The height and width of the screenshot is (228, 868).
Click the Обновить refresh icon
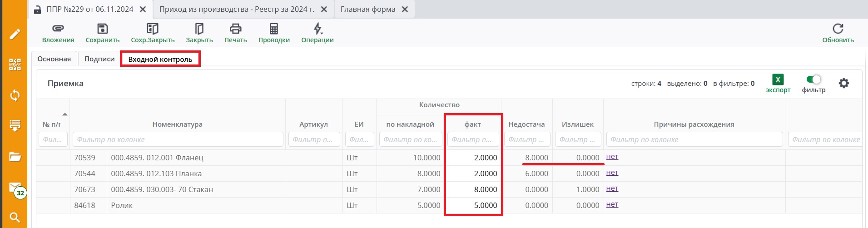click(838, 29)
